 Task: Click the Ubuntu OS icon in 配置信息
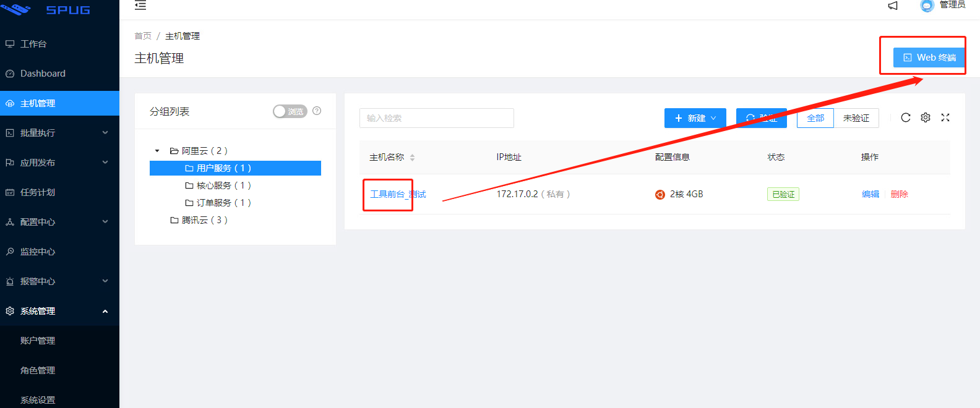click(660, 195)
